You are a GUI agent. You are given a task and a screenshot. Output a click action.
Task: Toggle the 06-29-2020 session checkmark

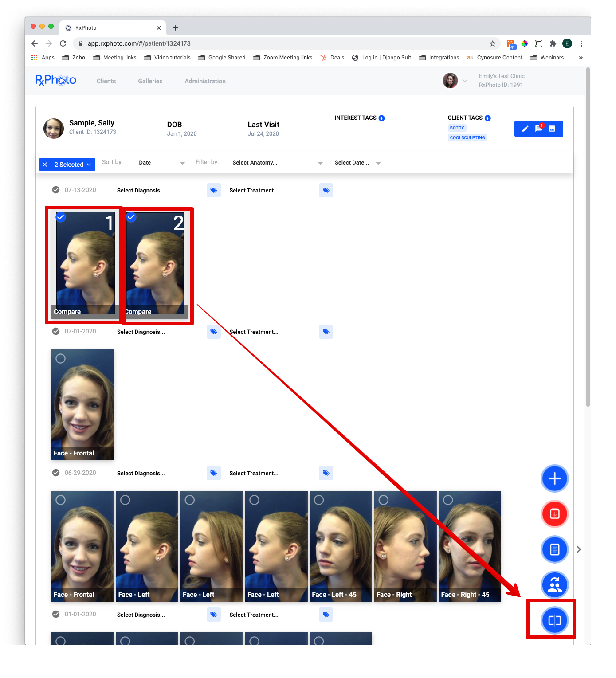pyautogui.click(x=56, y=473)
